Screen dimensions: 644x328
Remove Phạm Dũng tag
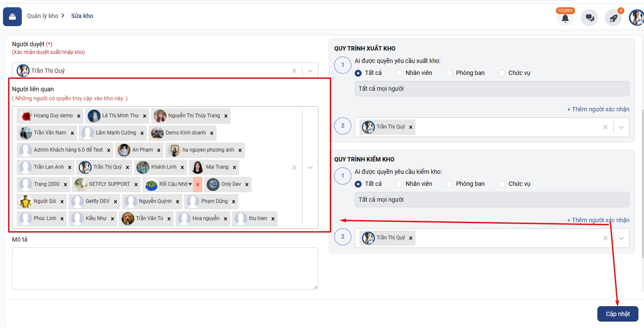[x=234, y=202]
